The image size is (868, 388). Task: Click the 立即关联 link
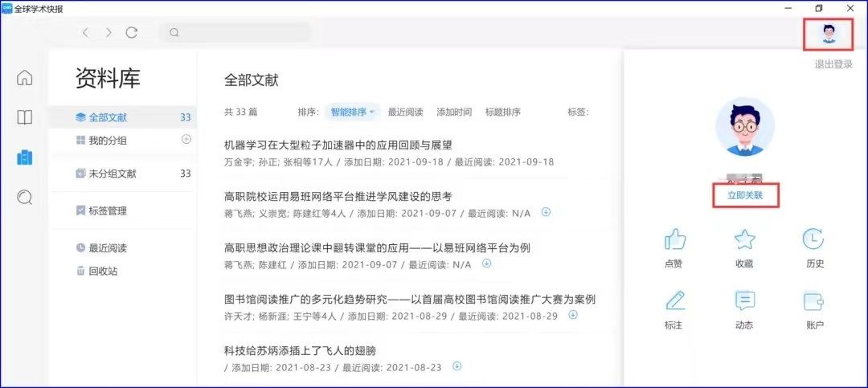point(745,195)
